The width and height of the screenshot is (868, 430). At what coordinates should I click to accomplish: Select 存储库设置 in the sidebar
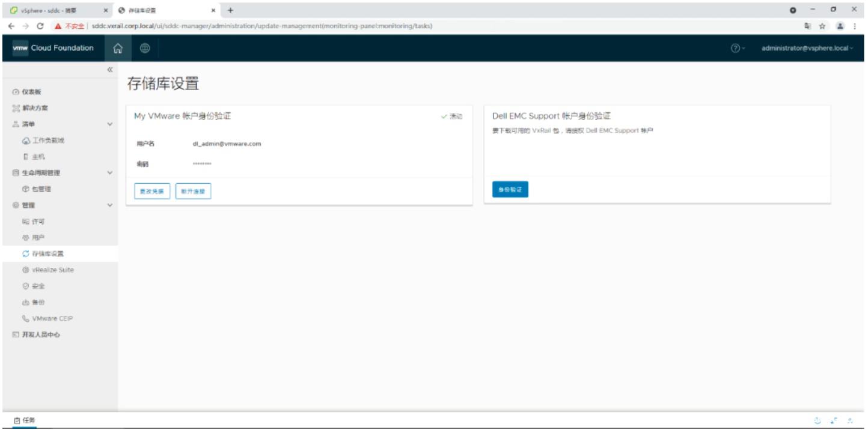pos(60,253)
